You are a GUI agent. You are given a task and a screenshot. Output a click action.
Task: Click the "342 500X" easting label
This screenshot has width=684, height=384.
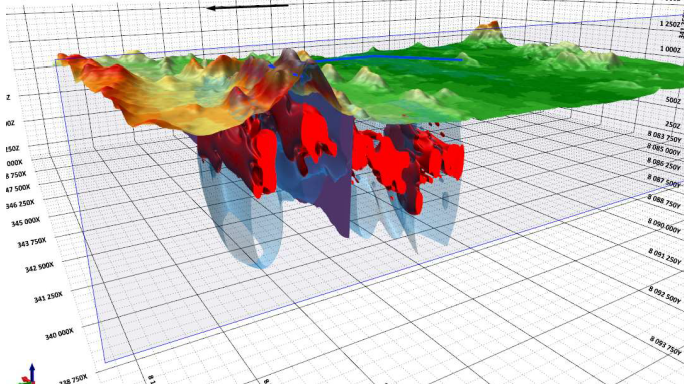pos(39,267)
